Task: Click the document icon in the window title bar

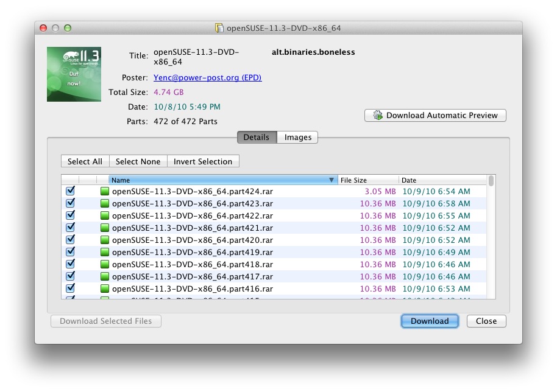Action: point(219,28)
